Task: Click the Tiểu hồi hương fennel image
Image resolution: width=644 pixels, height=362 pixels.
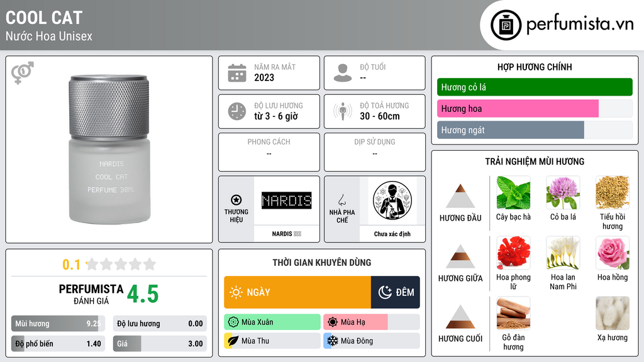Action: click(x=613, y=193)
